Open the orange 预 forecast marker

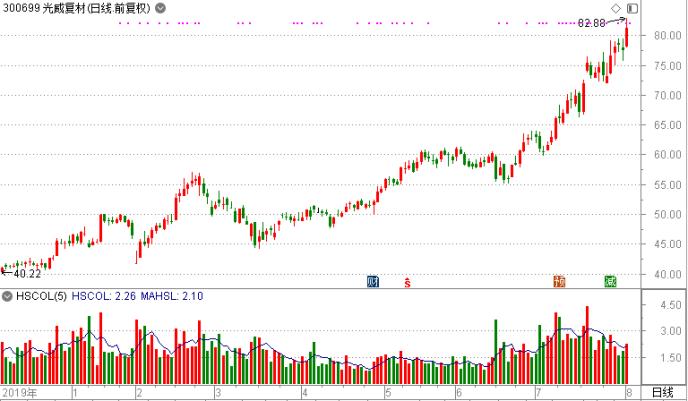point(559,281)
